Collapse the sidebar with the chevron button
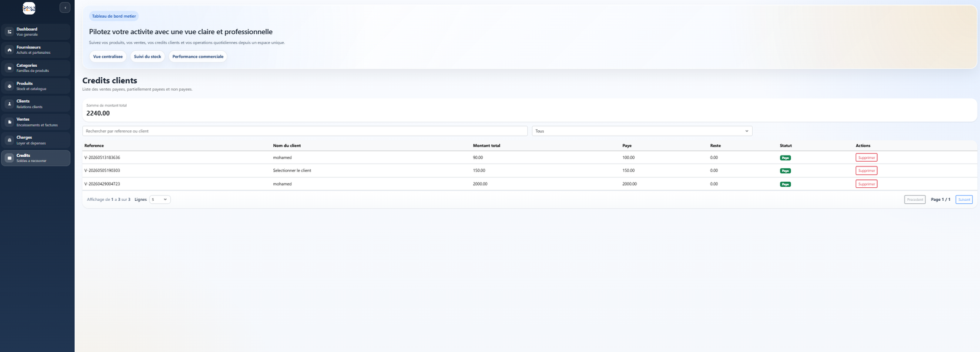 pyautogui.click(x=65, y=7)
